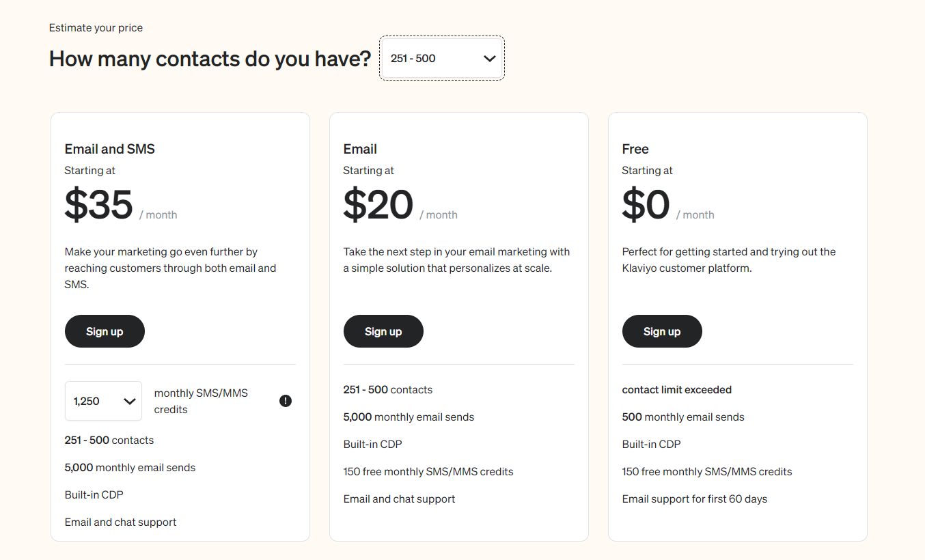Sign up for the Email and SMS plan
The image size is (925, 560).
pyautogui.click(x=105, y=331)
